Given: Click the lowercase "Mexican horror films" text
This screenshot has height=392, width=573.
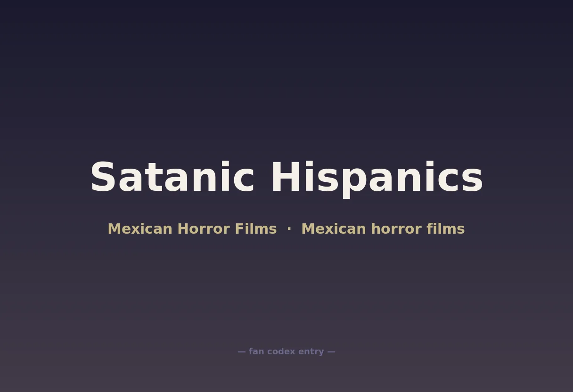Looking at the screenshot, I should tap(383, 229).
